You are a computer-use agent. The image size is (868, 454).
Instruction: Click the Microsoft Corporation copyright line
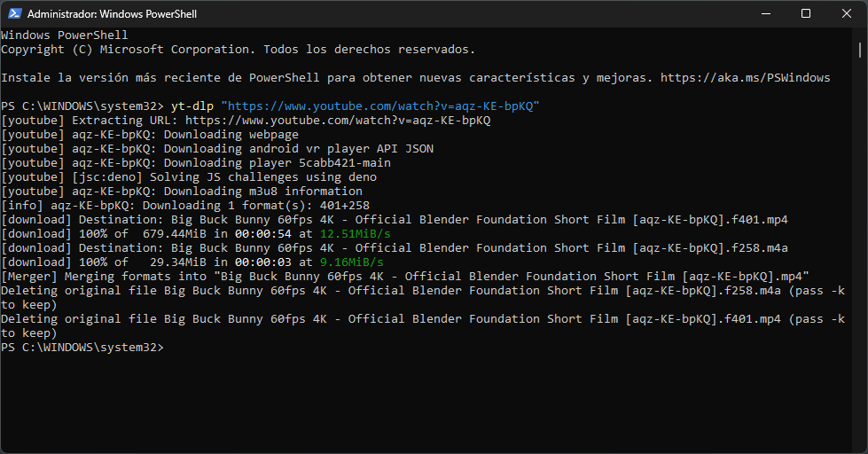pyautogui.click(x=238, y=50)
